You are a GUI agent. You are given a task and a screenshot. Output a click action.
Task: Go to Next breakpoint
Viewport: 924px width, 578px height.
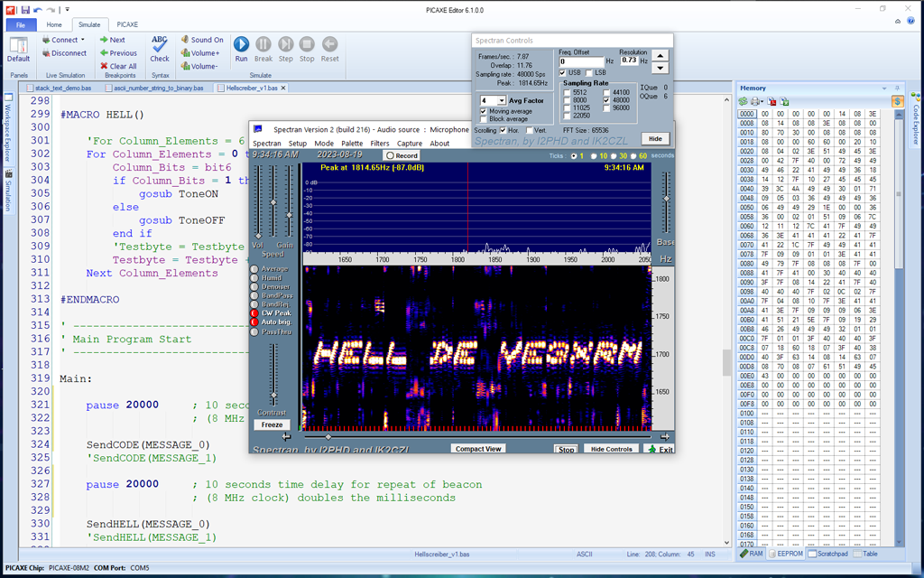[x=112, y=40]
